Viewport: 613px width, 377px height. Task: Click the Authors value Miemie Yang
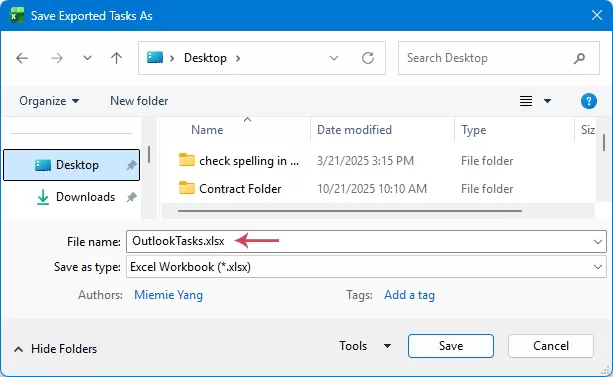tap(168, 294)
